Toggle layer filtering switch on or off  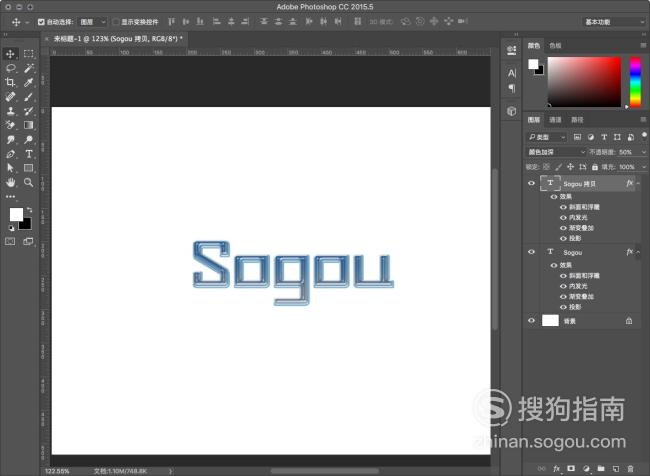click(x=644, y=136)
